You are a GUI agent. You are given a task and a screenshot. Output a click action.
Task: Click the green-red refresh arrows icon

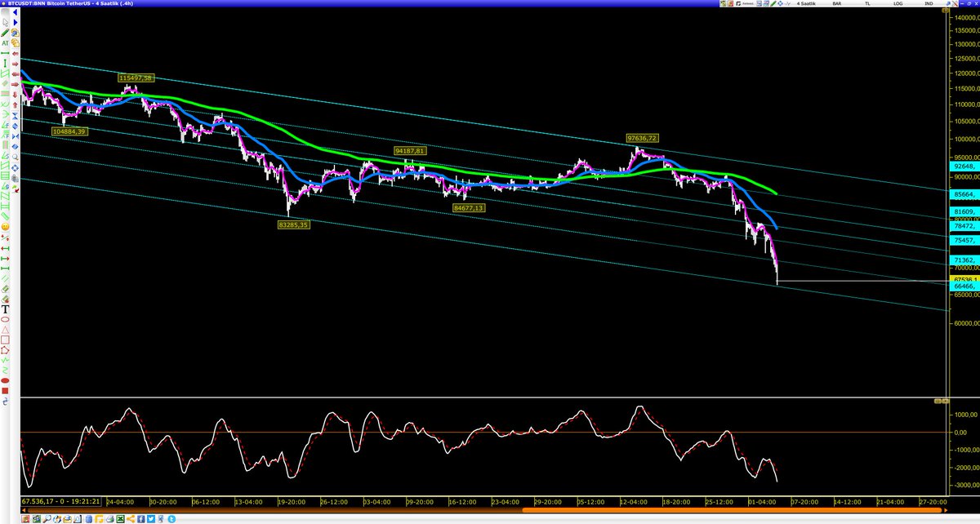[15, 189]
